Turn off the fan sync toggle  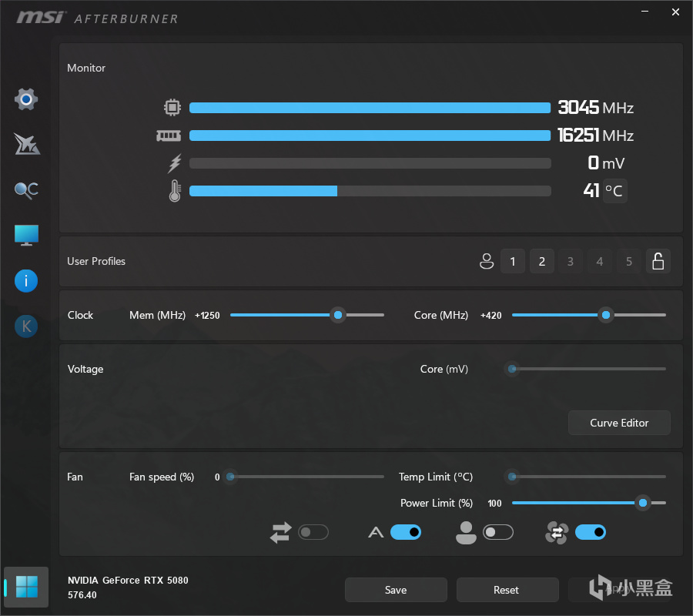(590, 532)
